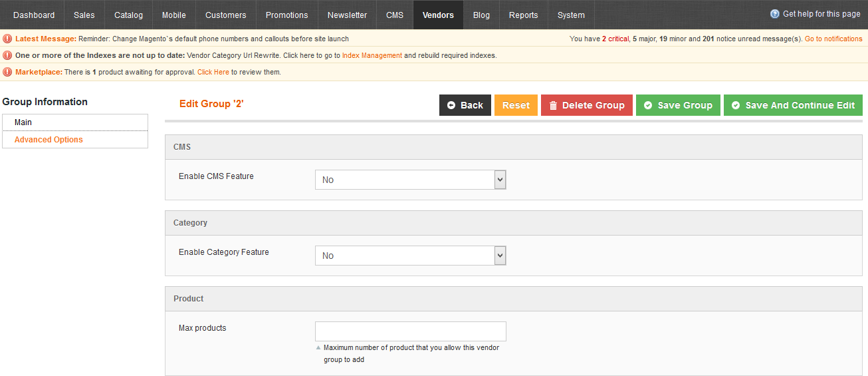Click the Marketplace alert icon

click(7, 72)
